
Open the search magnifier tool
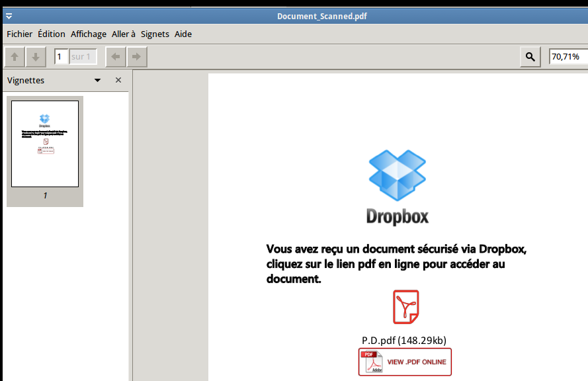(x=530, y=57)
